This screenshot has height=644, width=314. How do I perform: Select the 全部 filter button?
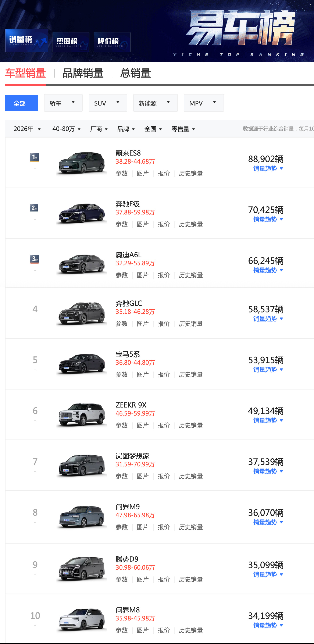(21, 103)
